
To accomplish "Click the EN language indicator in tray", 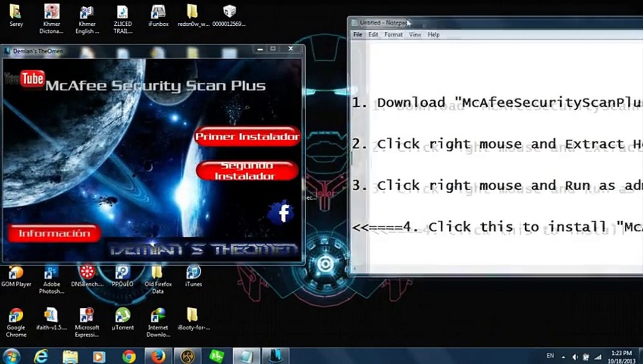I will 550,356.
